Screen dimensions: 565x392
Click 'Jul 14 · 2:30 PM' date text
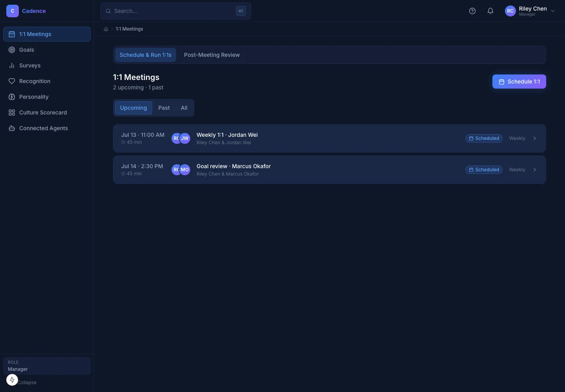click(142, 166)
